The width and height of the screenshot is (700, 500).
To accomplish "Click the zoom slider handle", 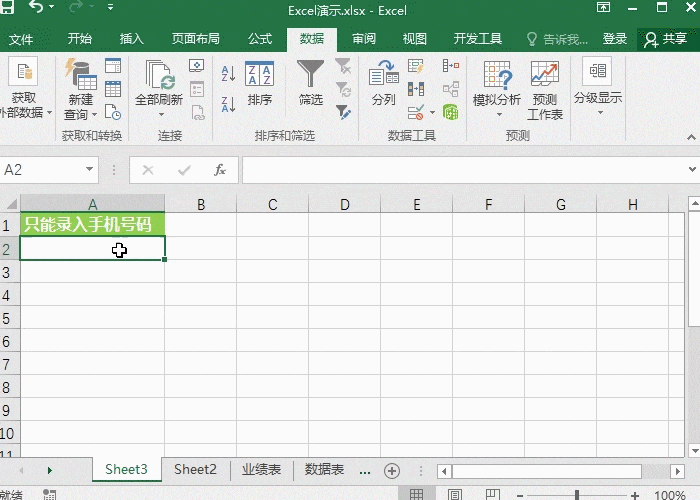I will tap(577, 495).
